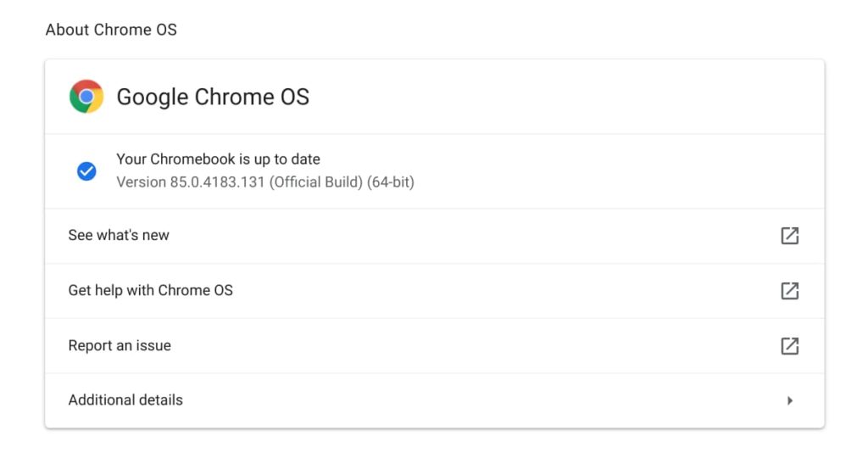Click the version number 85.0.4183.131
Image resolution: width=868 pixels, height=458 pixels.
218,182
